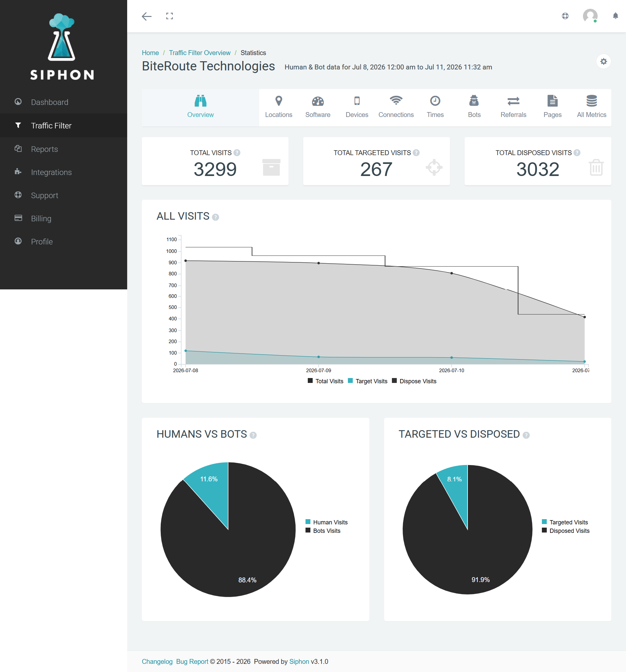
Task: Click Traffic Filter Overview breadcrumb
Action: (x=200, y=53)
